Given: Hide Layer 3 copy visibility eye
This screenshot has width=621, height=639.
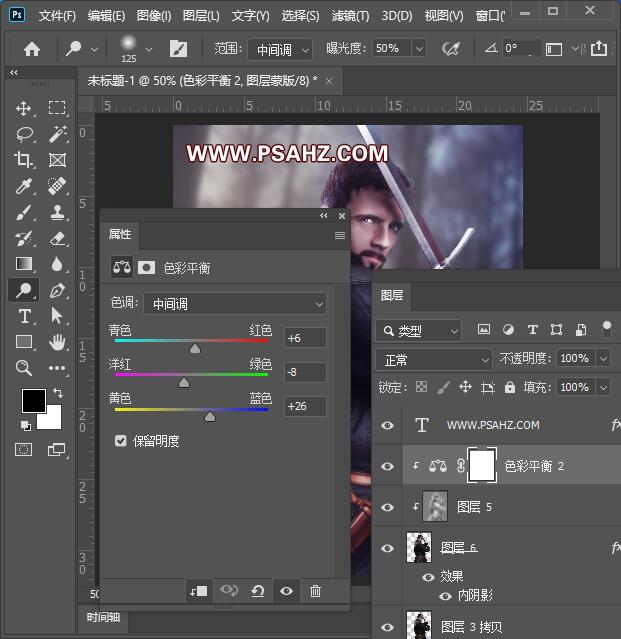Looking at the screenshot, I should tap(387, 627).
